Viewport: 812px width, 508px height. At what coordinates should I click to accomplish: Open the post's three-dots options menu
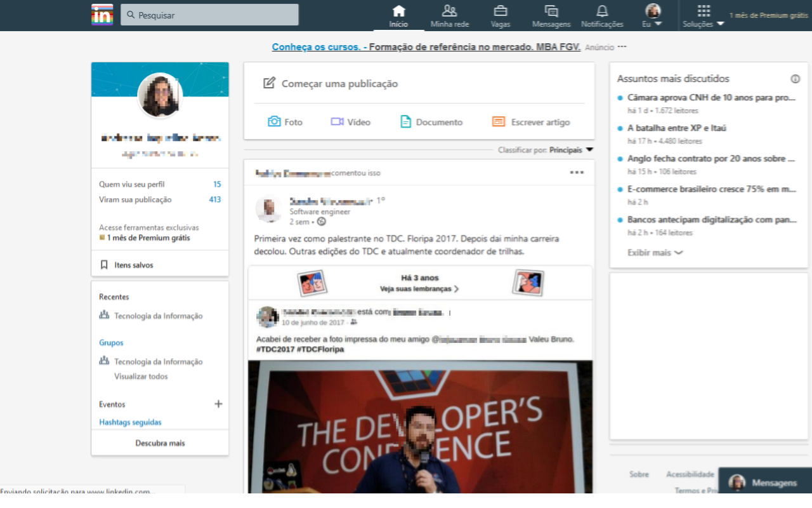(x=576, y=173)
